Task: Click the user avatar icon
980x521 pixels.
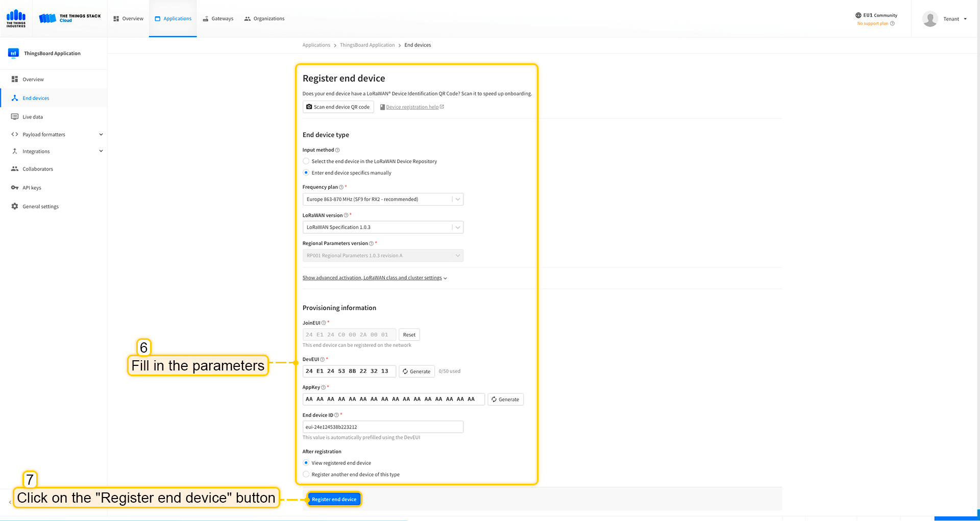Action: (x=930, y=19)
